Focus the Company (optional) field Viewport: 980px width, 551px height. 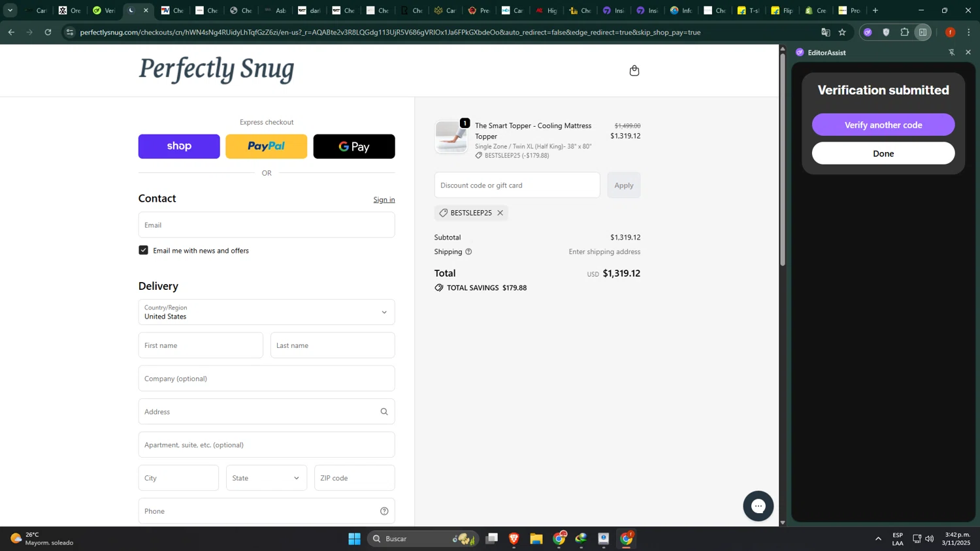[267, 379]
